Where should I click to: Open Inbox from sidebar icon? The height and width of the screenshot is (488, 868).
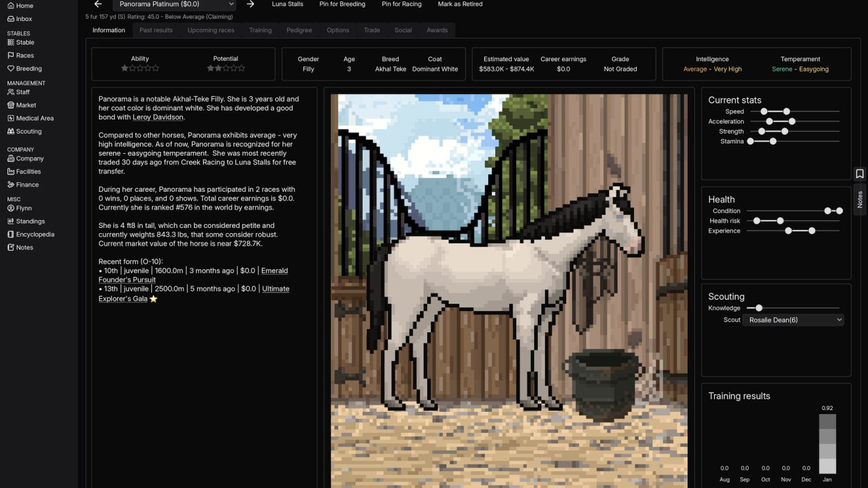(x=11, y=19)
